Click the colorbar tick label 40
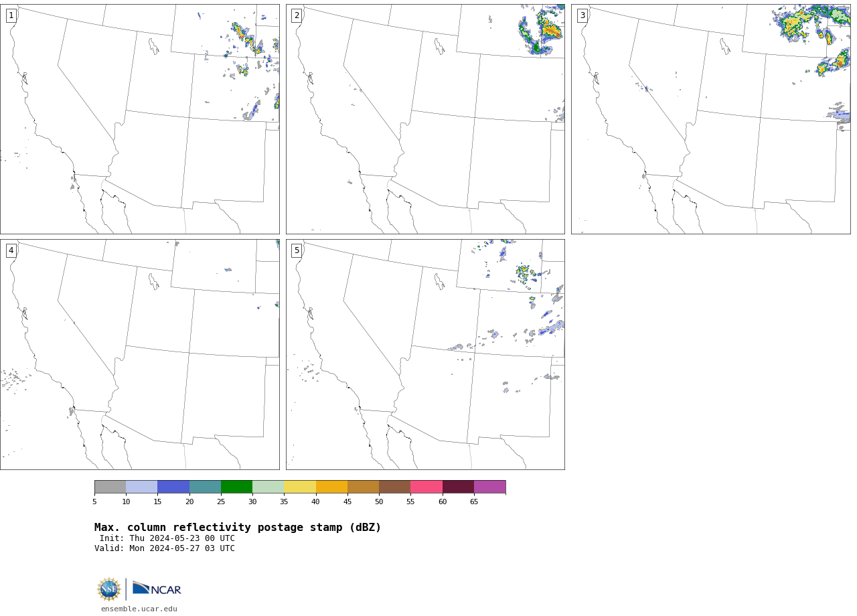 316,502
